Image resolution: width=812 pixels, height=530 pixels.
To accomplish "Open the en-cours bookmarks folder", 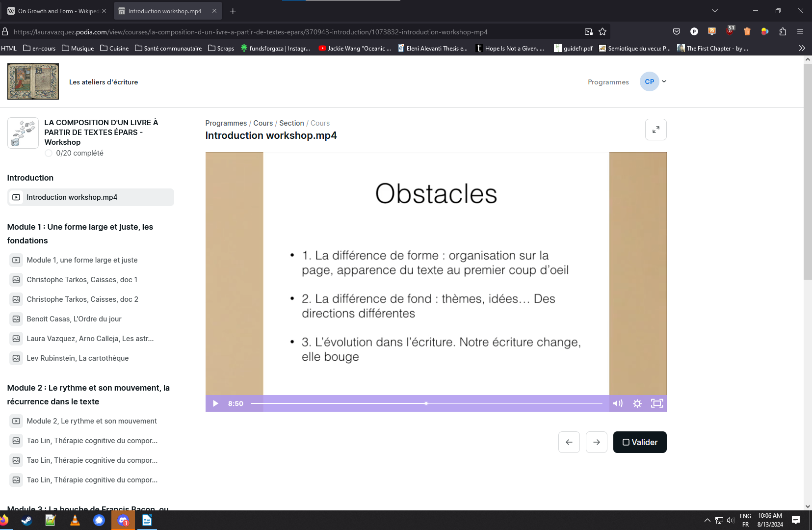I will pyautogui.click(x=39, y=48).
